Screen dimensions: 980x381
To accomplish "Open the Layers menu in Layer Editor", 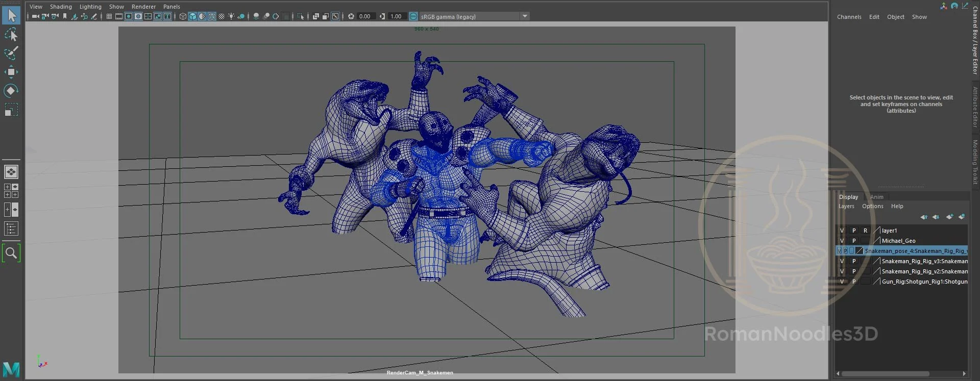I will coord(846,206).
